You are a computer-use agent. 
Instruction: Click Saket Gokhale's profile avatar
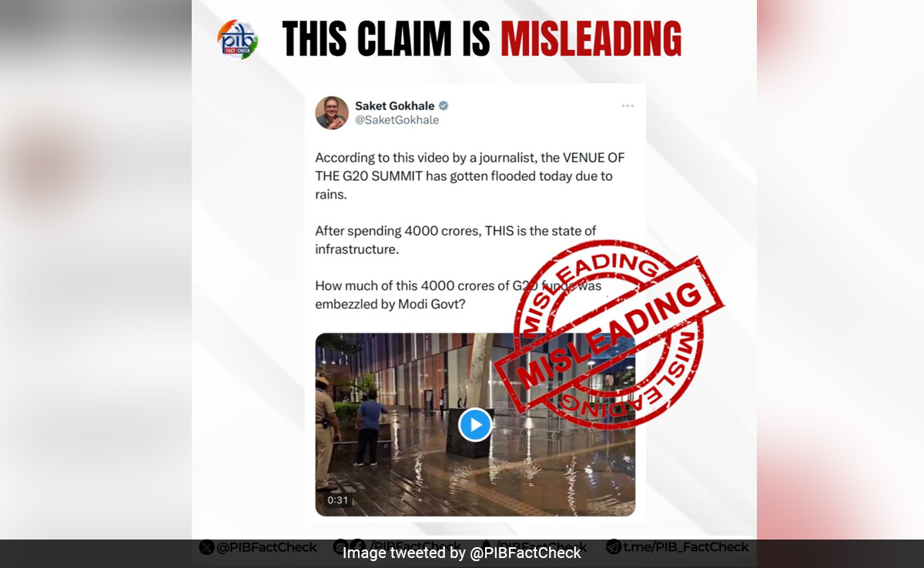[x=332, y=112]
